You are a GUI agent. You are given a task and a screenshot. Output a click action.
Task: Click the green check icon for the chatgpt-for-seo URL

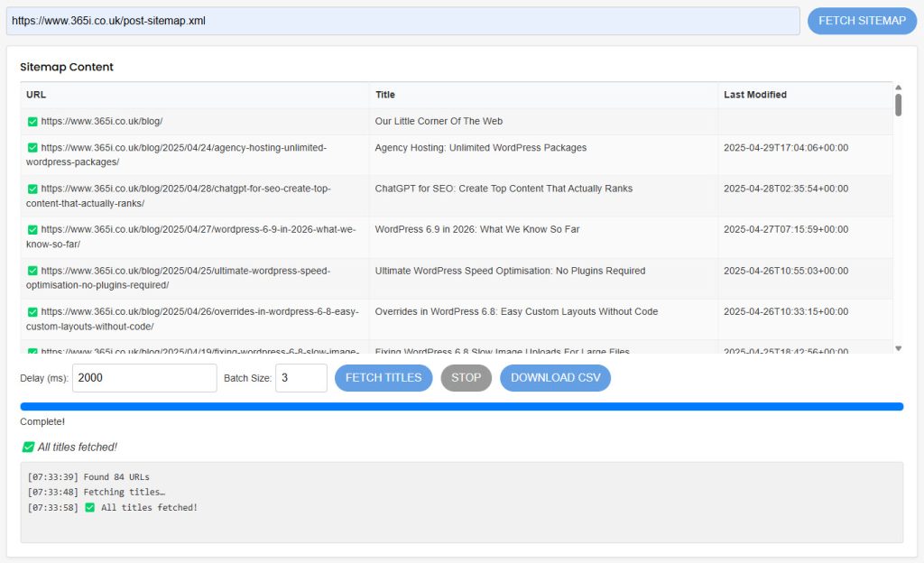[32, 189]
